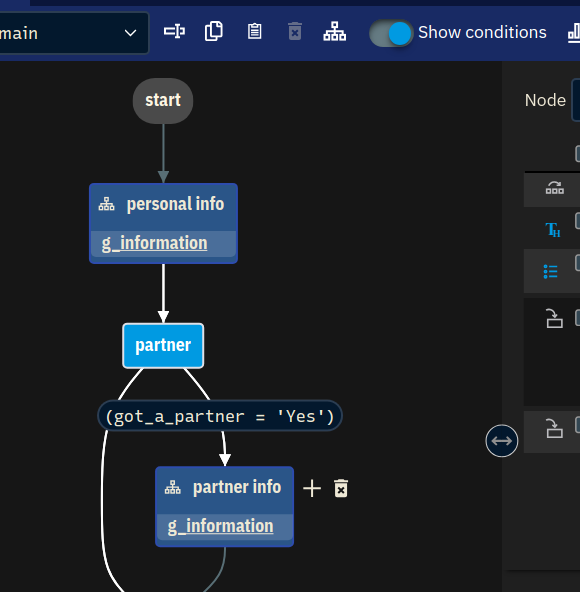Click the copy node icon

[214, 31]
